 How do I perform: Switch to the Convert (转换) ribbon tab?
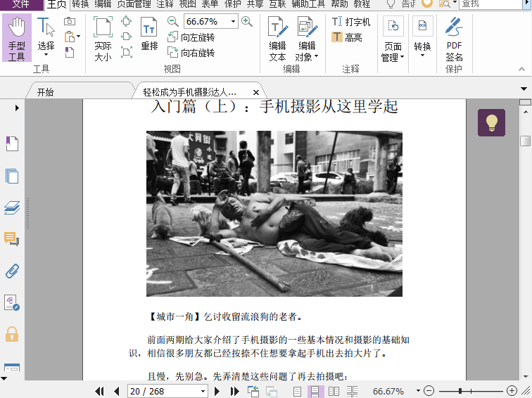coord(80,4)
